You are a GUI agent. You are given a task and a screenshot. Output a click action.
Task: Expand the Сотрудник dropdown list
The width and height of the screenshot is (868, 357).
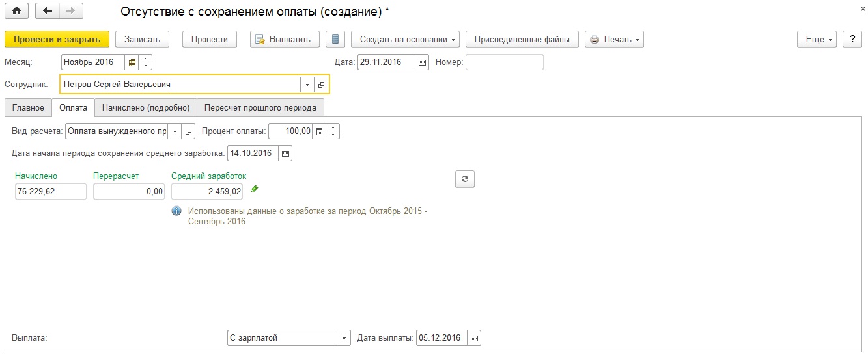tap(307, 85)
